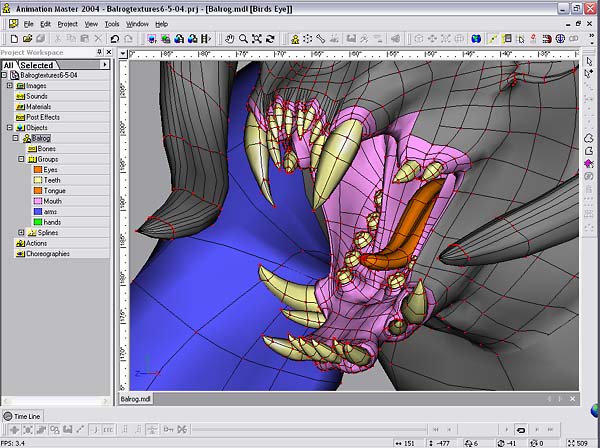This screenshot has width=600, height=448.
Task: Collapse the Groups tree node
Action: click(21, 159)
